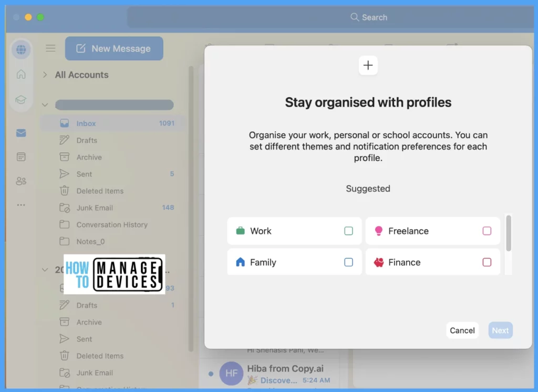
Task: Enable the Work profile checkbox
Action: click(x=348, y=231)
